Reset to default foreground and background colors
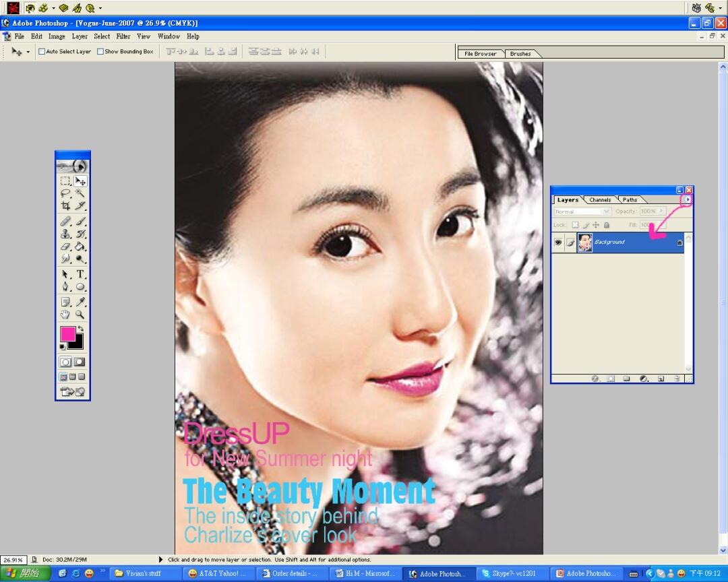 (x=63, y=347)
